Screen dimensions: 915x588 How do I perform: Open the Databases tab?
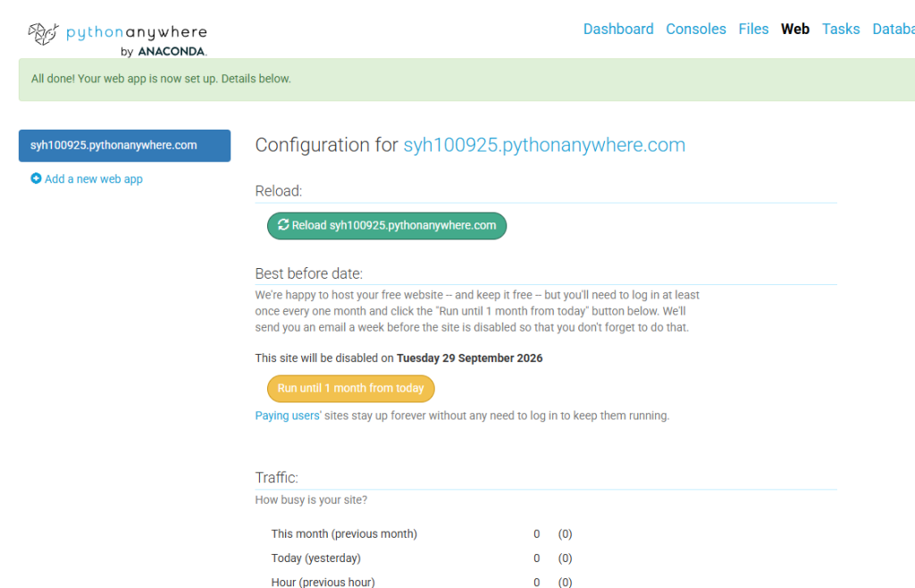894,29
